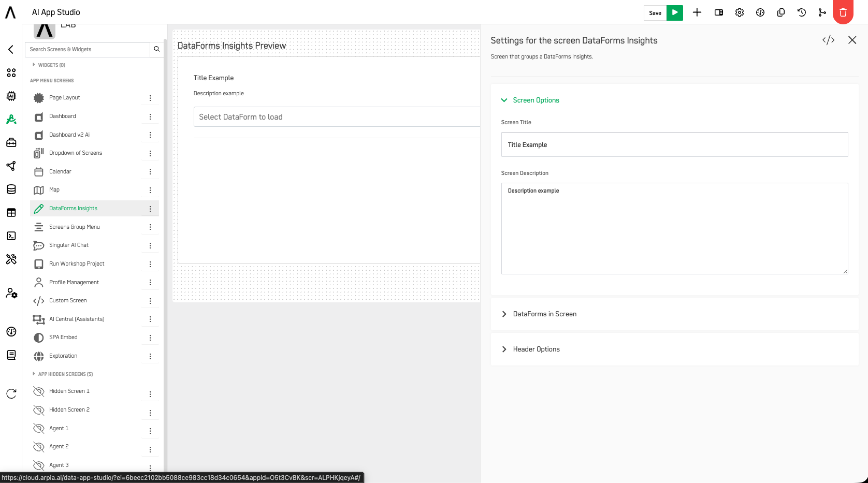
Task: Open the user settings icon in left sidebar
Action: tap(11, 293)
